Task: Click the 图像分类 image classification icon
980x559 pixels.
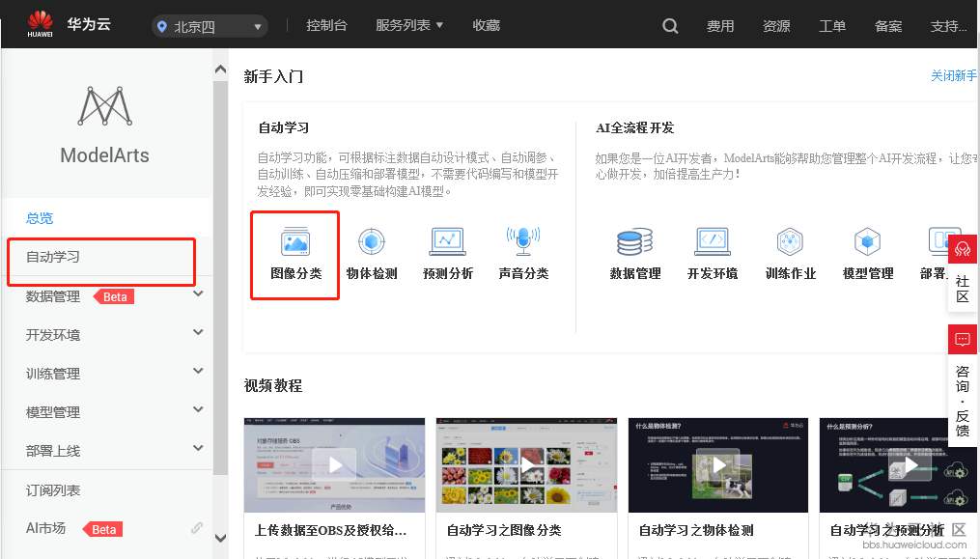Action: 295,241
